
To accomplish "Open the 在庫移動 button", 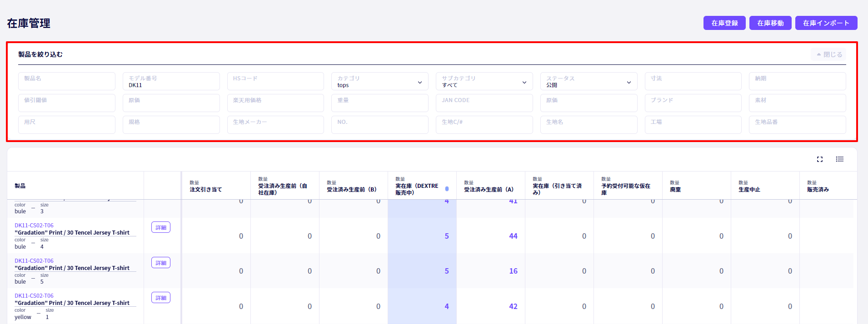I will click(770, 23).
